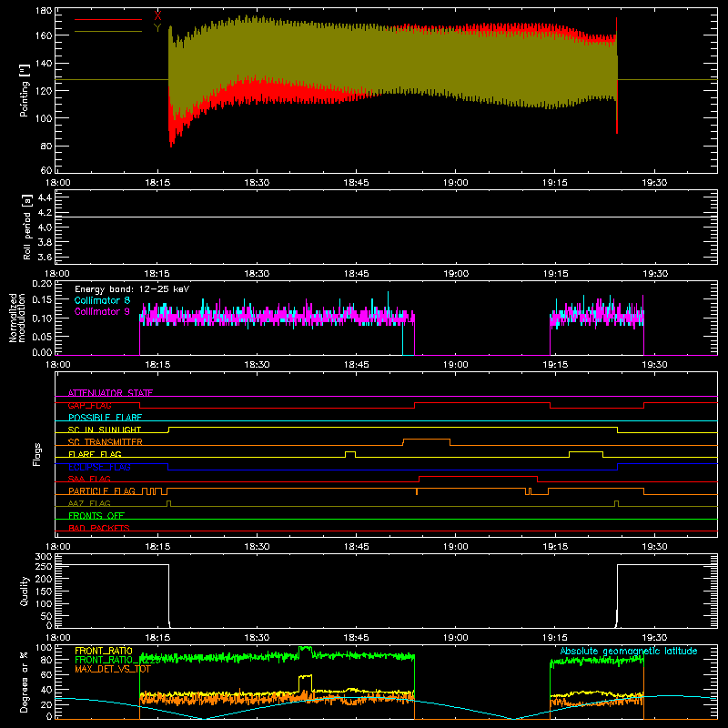Click the 19:00 time label under the Pointing plot

(x=456, y=183)
